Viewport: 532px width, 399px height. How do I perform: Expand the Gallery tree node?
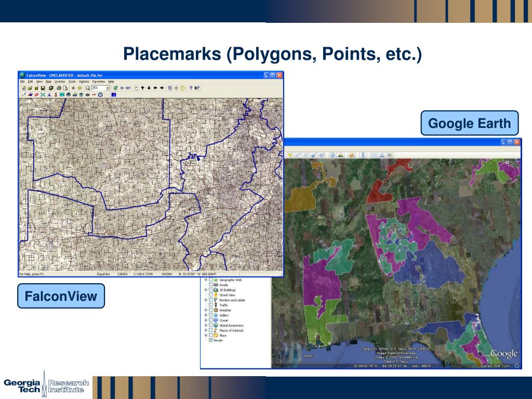(206, 315)
